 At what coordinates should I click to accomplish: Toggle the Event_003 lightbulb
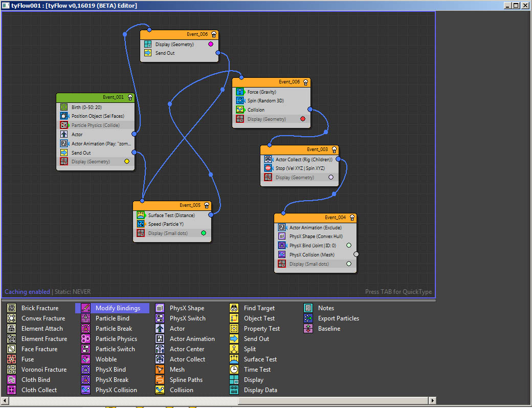tap(334, 149)
